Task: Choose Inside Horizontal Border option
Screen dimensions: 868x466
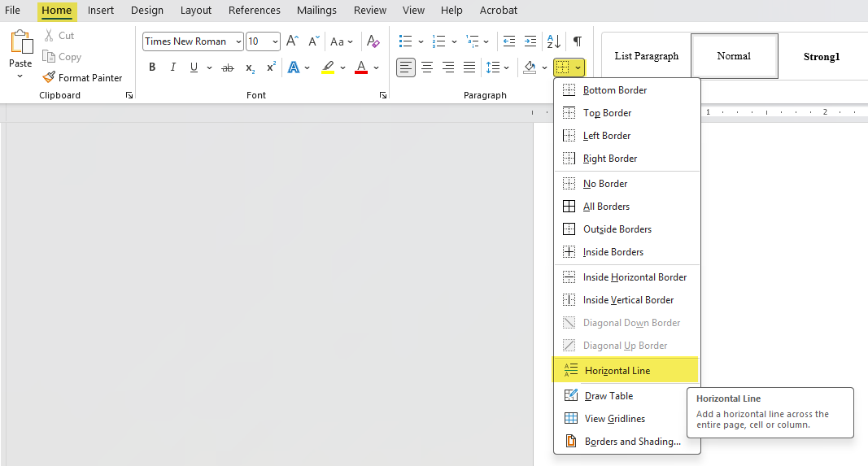Action: (x=627, y=277)
